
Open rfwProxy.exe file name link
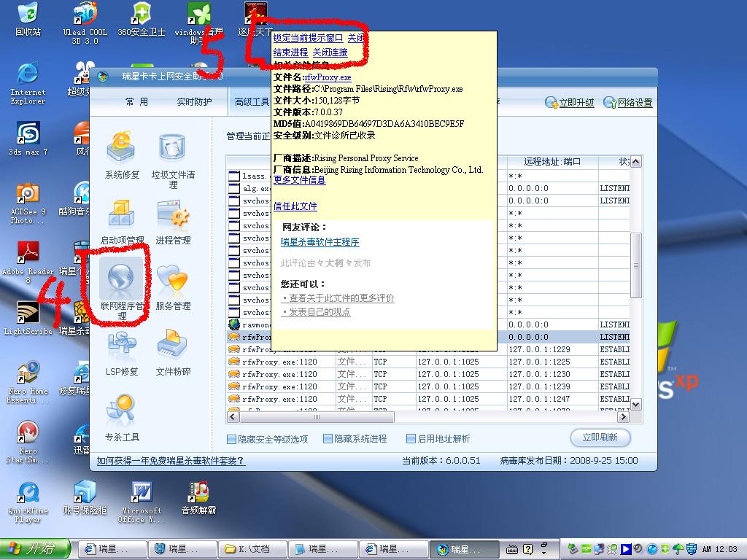coord(328,77)
